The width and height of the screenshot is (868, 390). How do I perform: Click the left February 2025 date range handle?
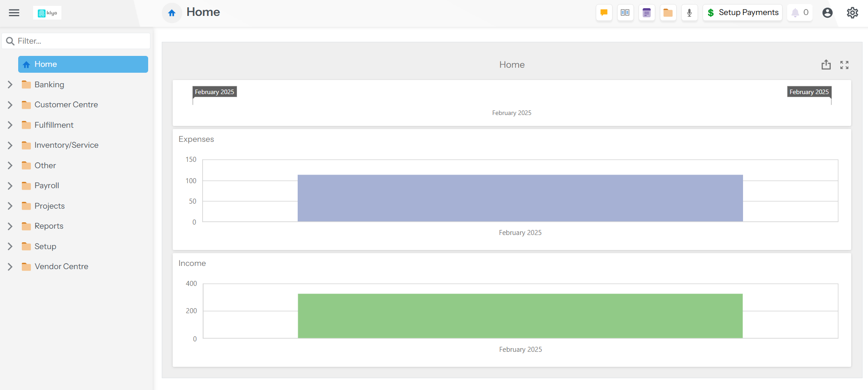click(215, 92)
